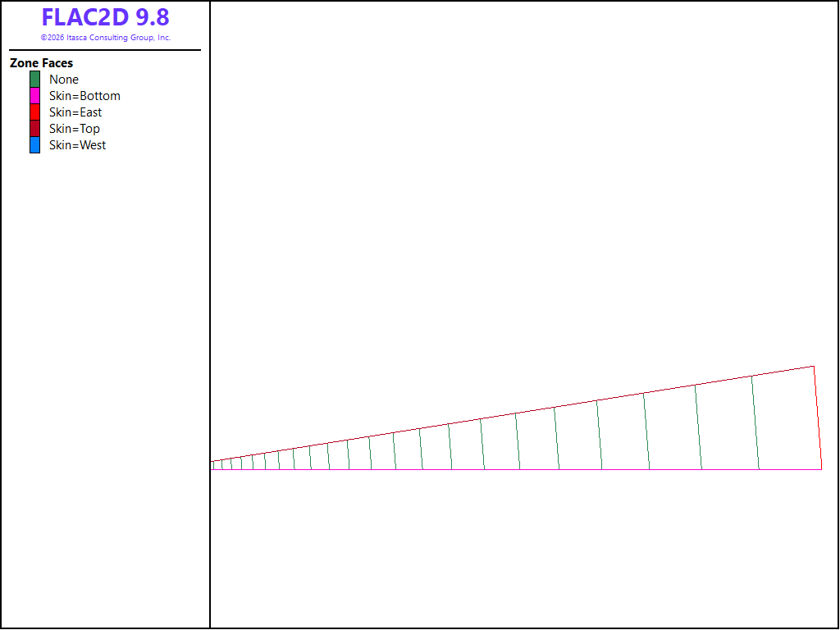The width and height of the screenshot is (840, 630).
Task: Select the None legend label
Action: (64, 80)
